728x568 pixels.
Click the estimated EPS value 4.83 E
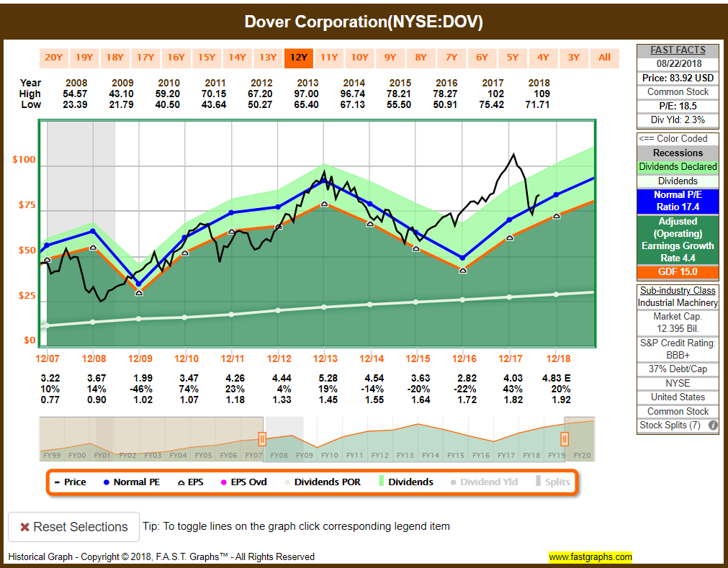click(556, 378)
